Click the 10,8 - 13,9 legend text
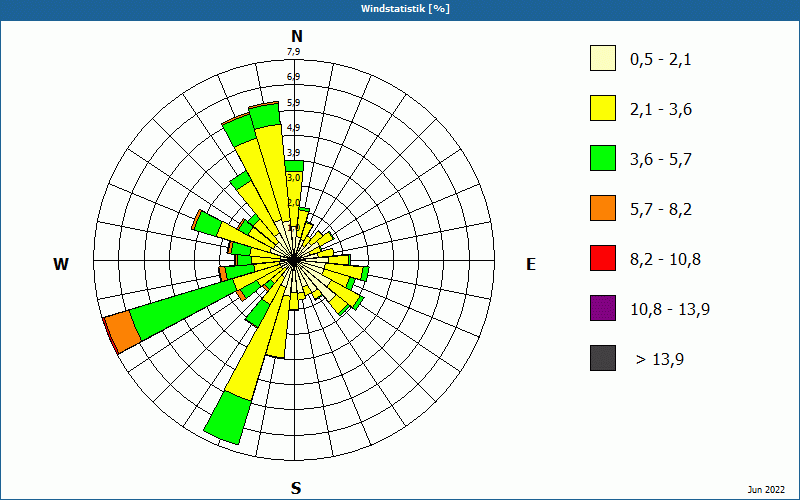The image size is (800, 500). [670, 310]
